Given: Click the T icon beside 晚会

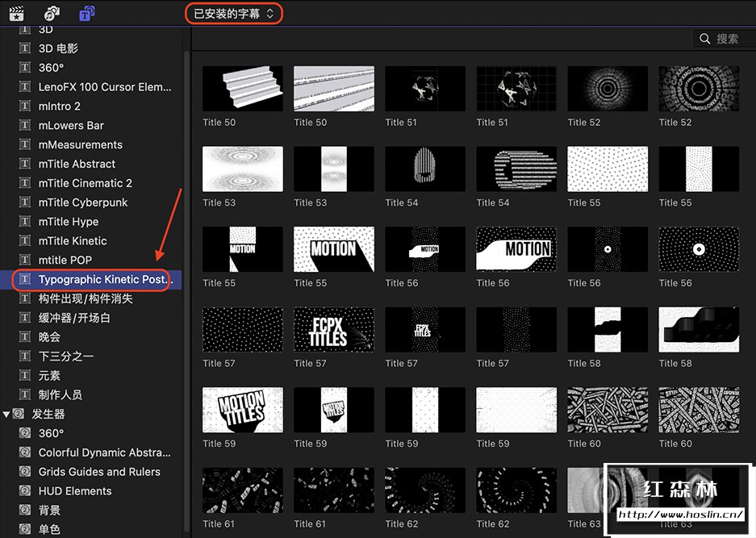Looking at the screenshot, I should [24, 336].
